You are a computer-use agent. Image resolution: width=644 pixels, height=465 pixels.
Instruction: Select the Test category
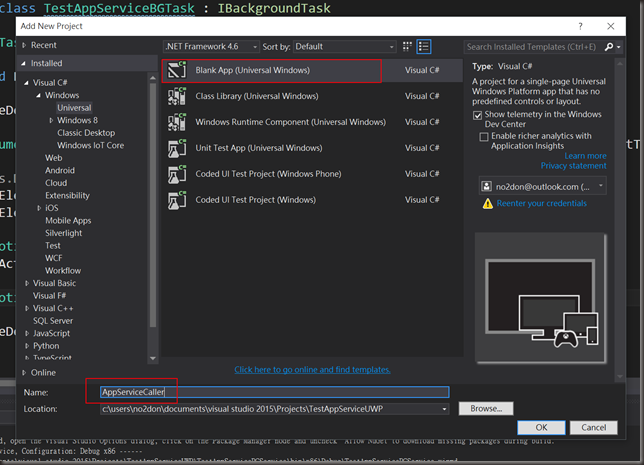pos(53,246)
